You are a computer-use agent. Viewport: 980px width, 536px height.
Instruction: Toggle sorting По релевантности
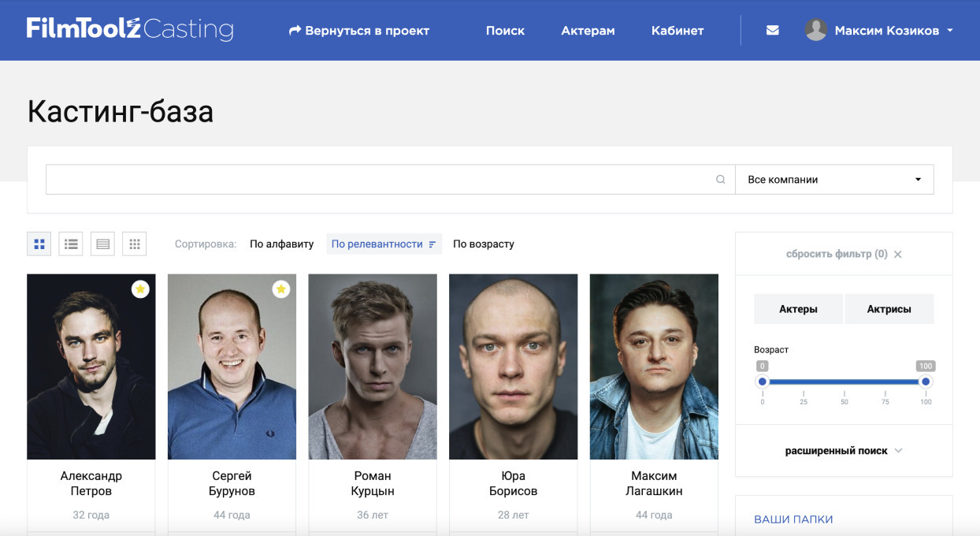384,244
